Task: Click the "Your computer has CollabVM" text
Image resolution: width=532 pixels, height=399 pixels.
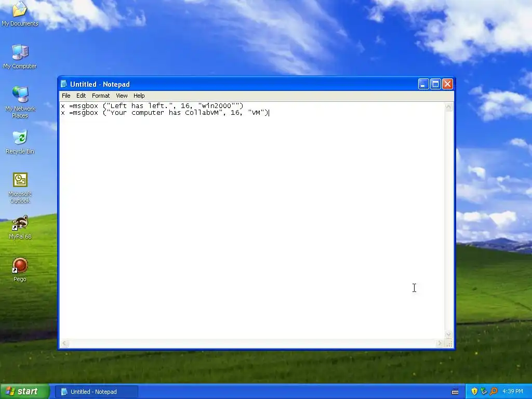Action: pyautogui.click(x=165, y=113)
